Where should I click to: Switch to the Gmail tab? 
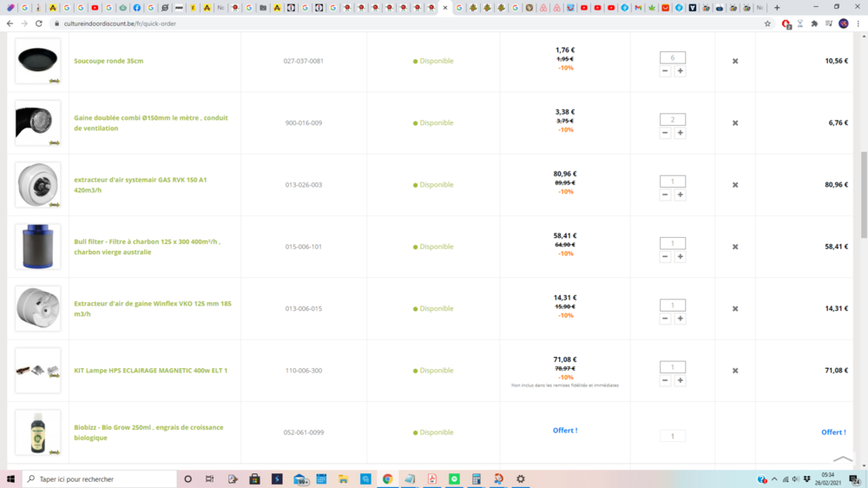[x=638, y=8]
